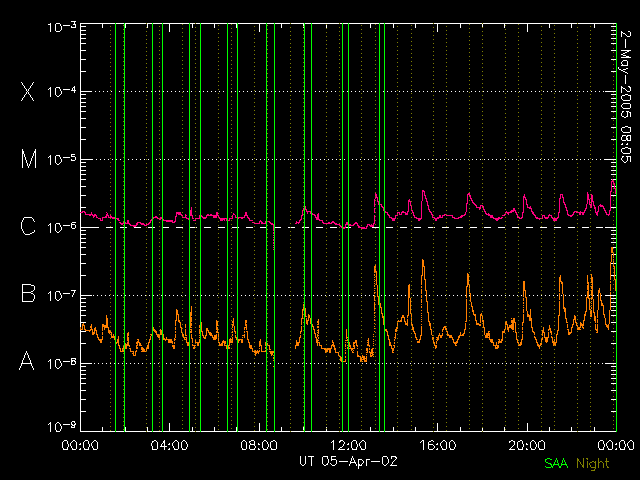Click the 10^-5 y-axis tick label
The height and width of the screenshot is (480, 640).
(62, 160)
